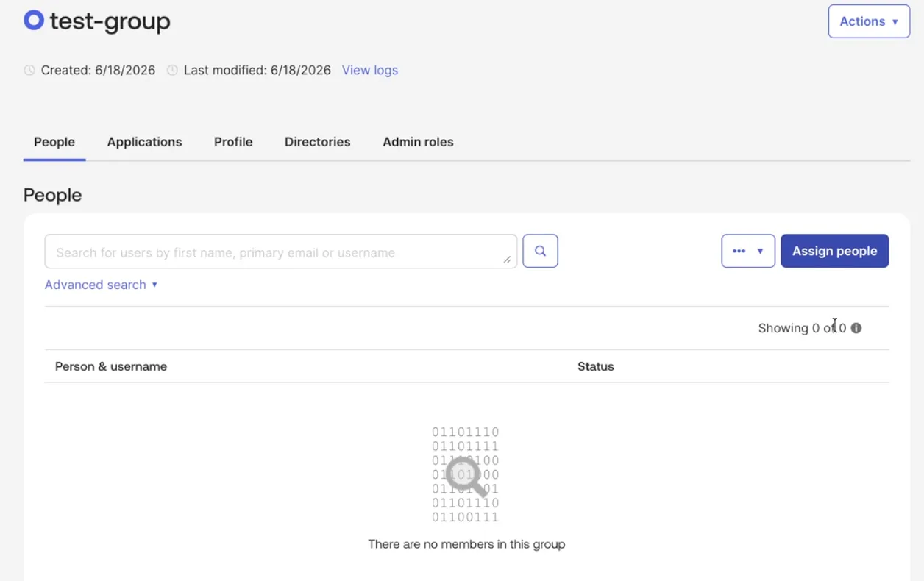Click the Last modified: 6/18/2026 text
The width and height of the screenshot is (924, 581).
click(x=257, y=71)
